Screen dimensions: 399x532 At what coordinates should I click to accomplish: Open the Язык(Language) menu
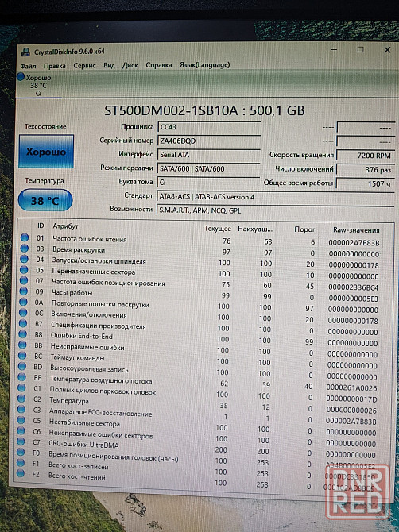205,64
